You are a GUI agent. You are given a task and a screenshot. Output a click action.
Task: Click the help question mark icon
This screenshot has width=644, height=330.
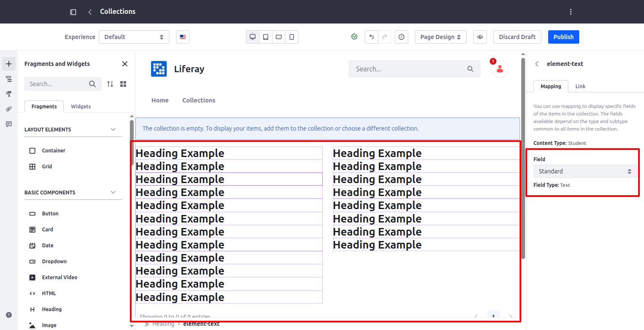click(x=9, y=315)
